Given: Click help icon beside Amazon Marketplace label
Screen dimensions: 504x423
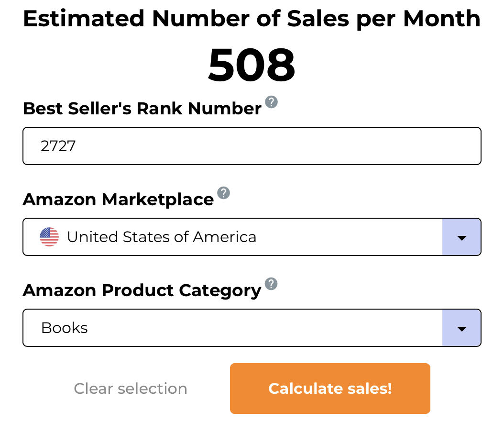Looking at the screenshot, I should 223,193.
